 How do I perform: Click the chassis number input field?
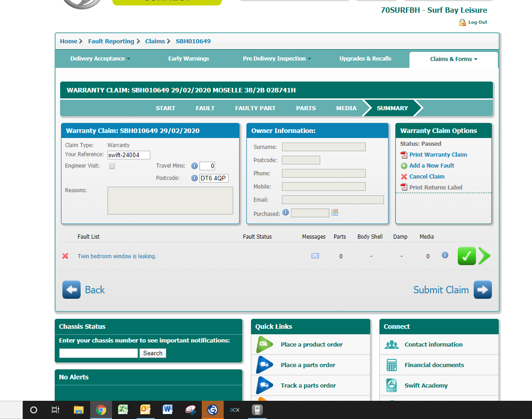pos(98,353)
